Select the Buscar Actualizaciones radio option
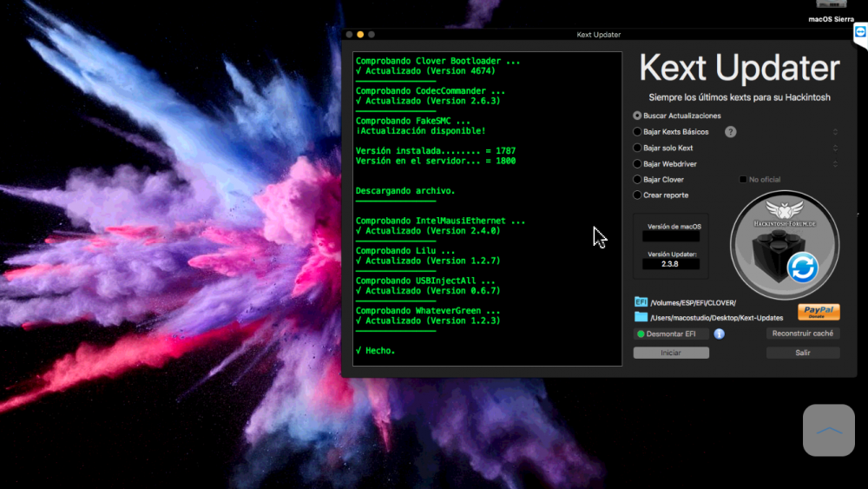This screenshot has height=489, width=868. 637,116
